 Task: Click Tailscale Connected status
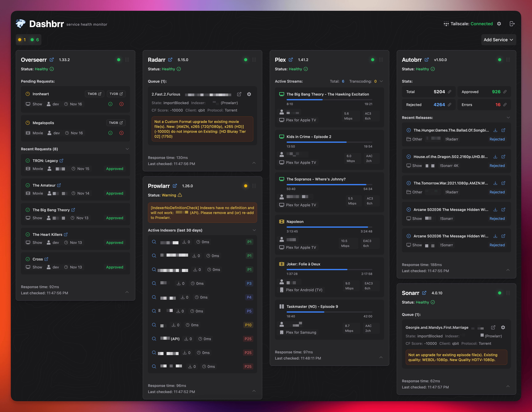click(468, 24)
